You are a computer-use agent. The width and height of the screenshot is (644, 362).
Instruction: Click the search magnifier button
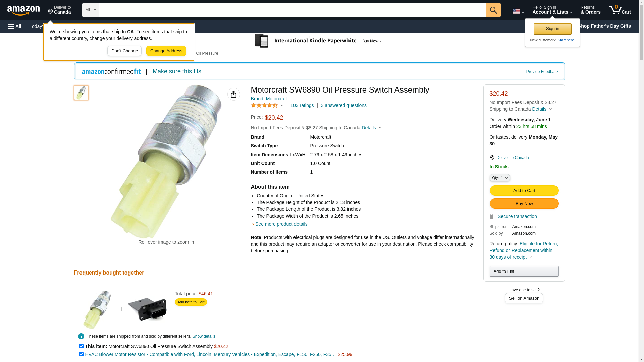pyautogui.click(x=493, y=10)
